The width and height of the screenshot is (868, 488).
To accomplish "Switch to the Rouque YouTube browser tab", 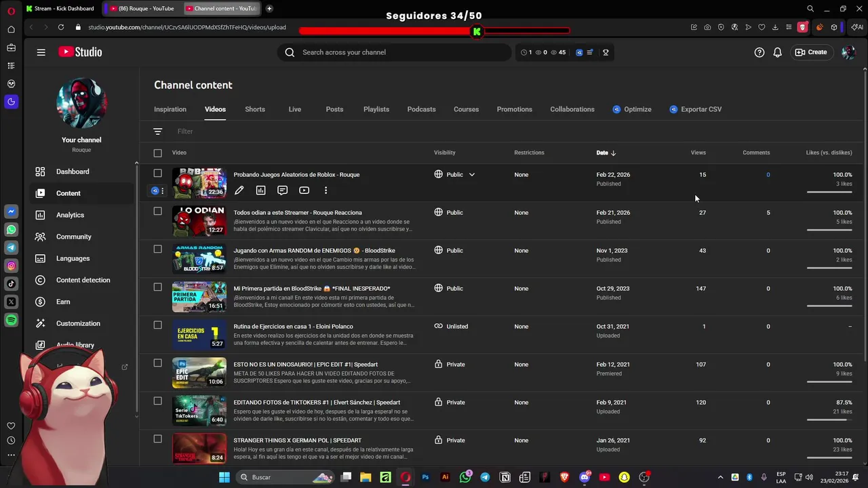I will [x=142, y=8].
